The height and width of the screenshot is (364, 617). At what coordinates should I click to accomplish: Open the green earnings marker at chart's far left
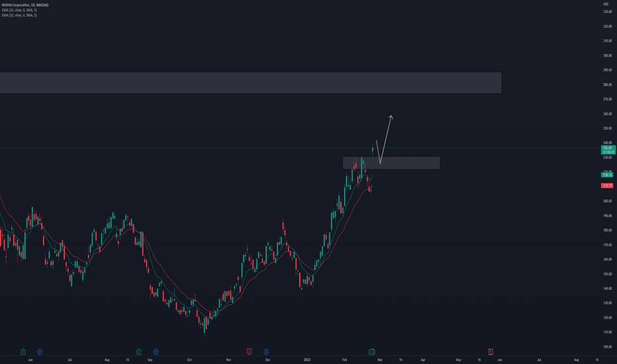pos(23,351)
